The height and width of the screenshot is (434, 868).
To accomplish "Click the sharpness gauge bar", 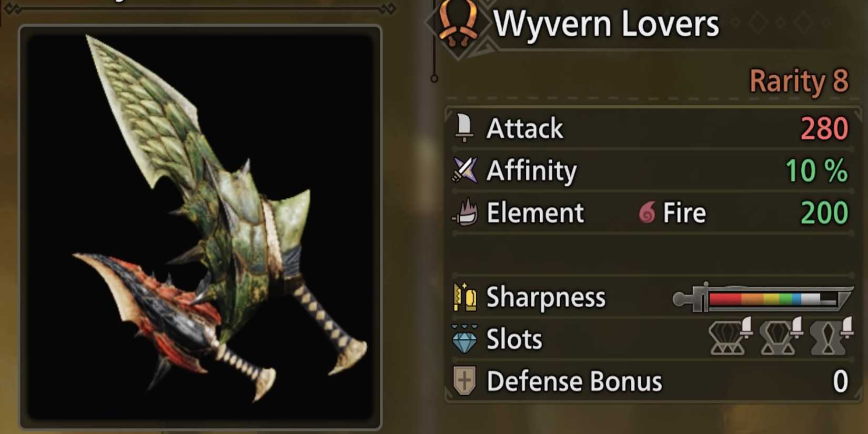I will click(x=763, y=298).
